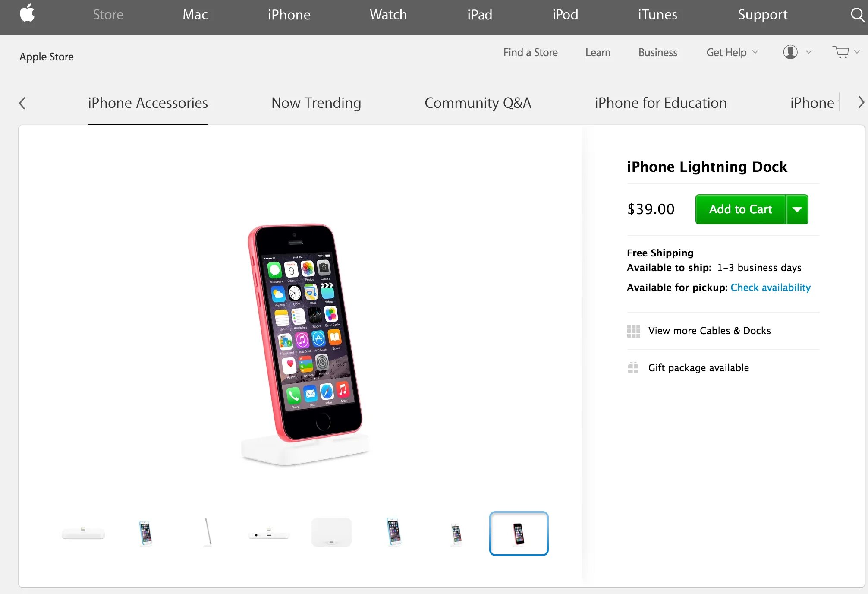The image size is (868, 594).
Task: Click the left navigation scroll arrow
Action: click(x=22, y=103)
